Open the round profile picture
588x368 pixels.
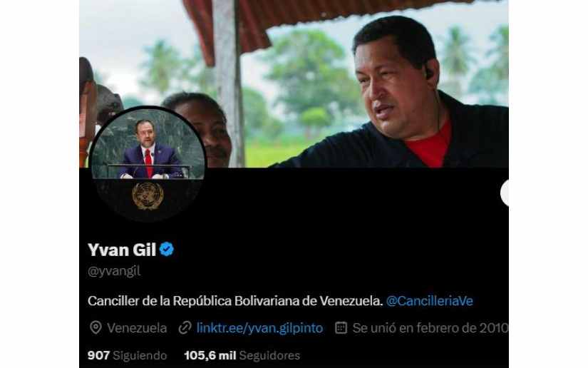148,164
